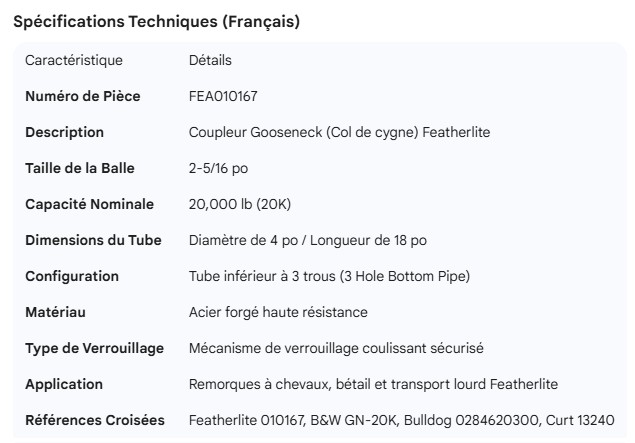Select the part number FEA010167
635x443 pixels.
click(x=229, y=96)
